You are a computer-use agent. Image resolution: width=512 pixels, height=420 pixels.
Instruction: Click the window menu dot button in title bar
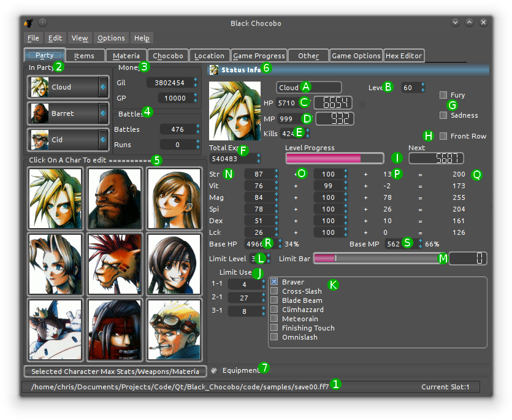(x=43, y=23)
